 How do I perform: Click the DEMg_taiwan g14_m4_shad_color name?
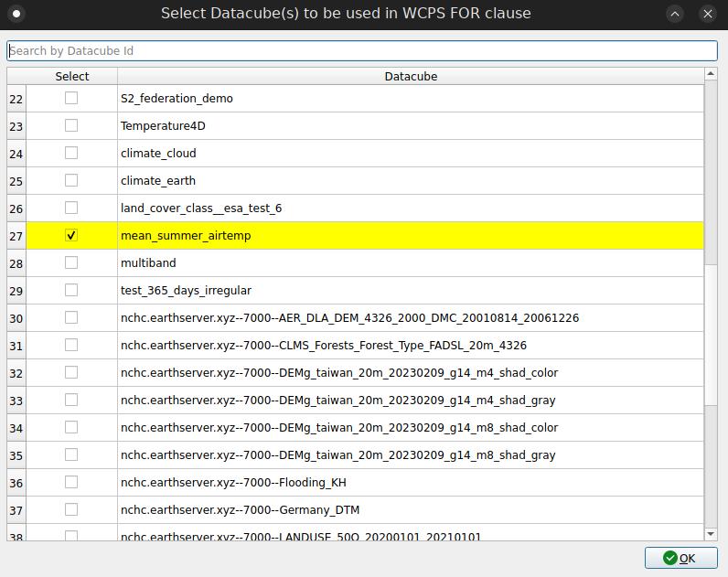click(x=339, y=373)
